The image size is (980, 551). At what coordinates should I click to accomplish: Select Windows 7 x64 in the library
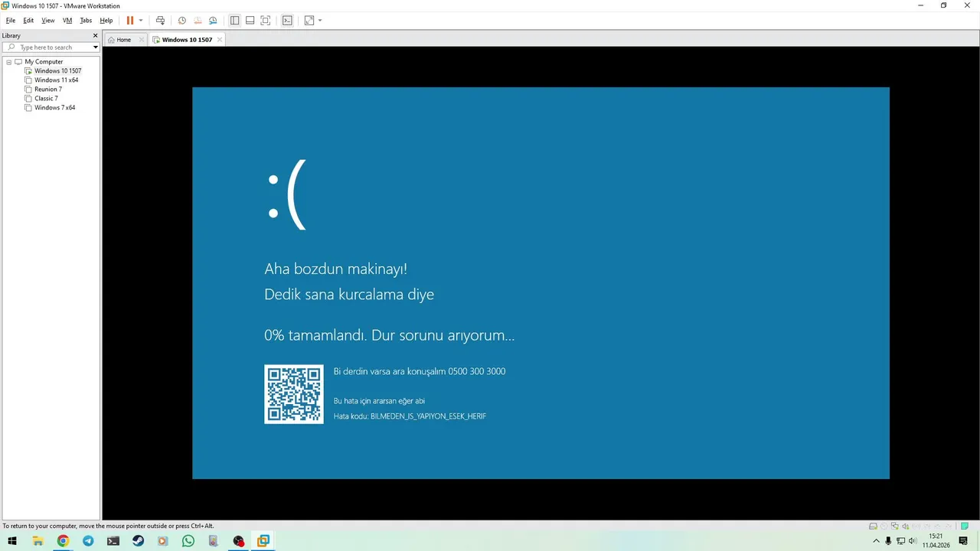(x=54, y=108)
